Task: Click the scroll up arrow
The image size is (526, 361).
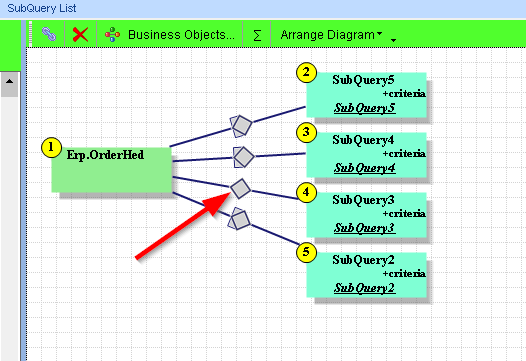Action: [9, 82]
